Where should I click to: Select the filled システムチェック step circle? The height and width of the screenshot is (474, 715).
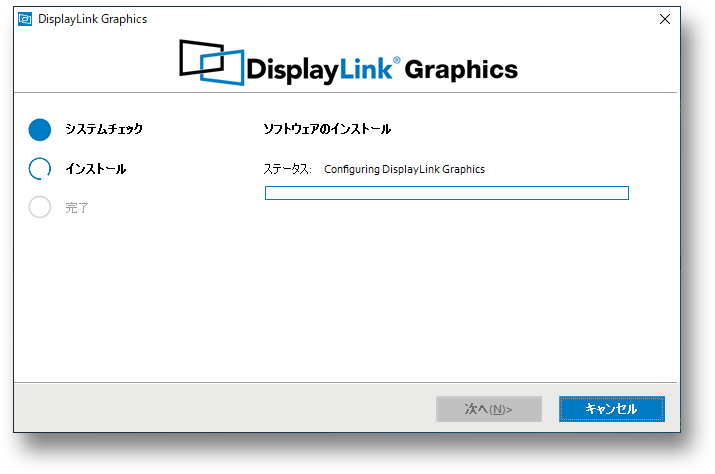pos(40,130)
